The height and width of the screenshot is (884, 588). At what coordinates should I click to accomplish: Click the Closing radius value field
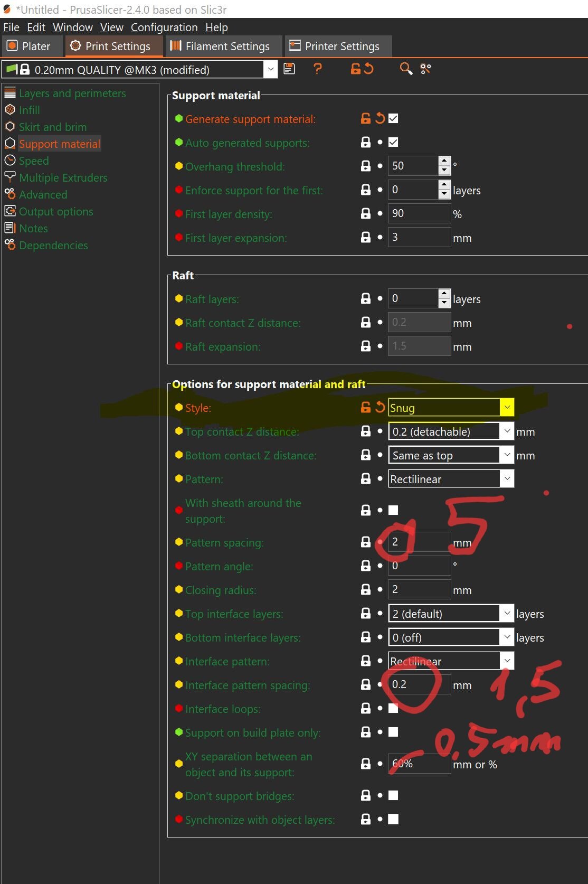(420, 590)
